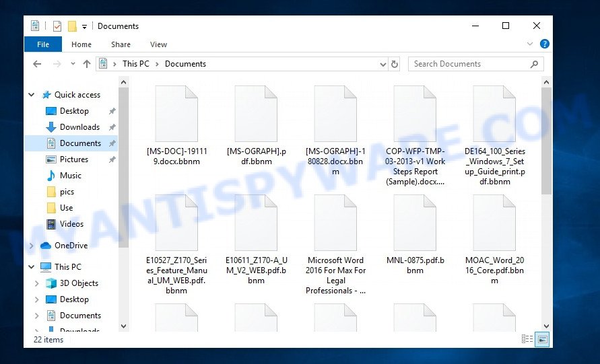Open the File ribbon tab
This screenshot has width=600, height=364.
[x=43, y=44]
